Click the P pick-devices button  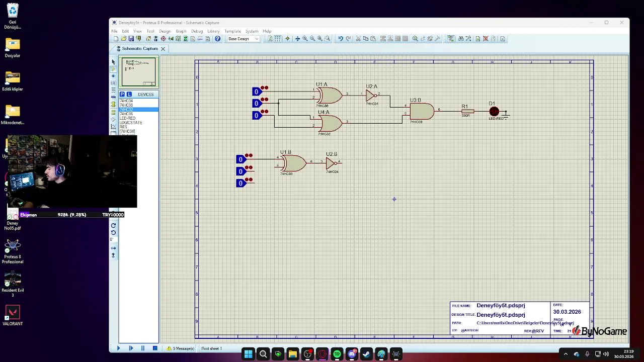pos(122,95)
